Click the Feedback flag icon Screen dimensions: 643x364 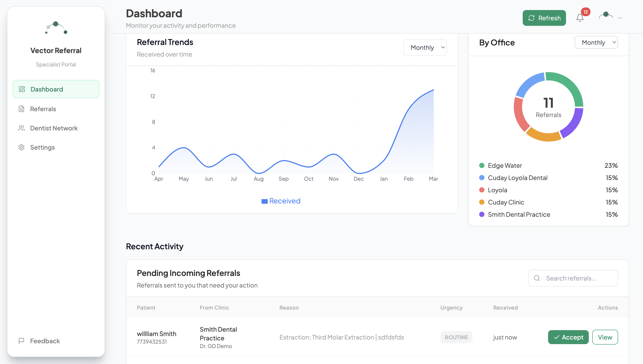click(x=21, y=341)
